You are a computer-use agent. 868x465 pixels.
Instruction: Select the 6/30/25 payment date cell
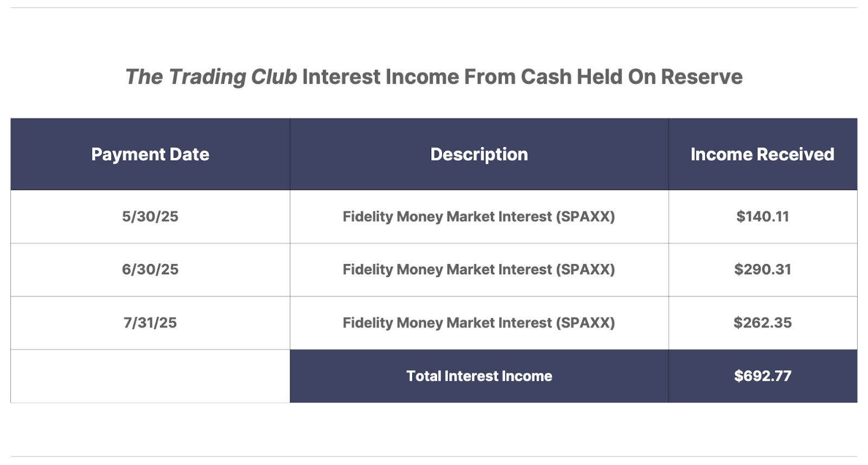150,270
